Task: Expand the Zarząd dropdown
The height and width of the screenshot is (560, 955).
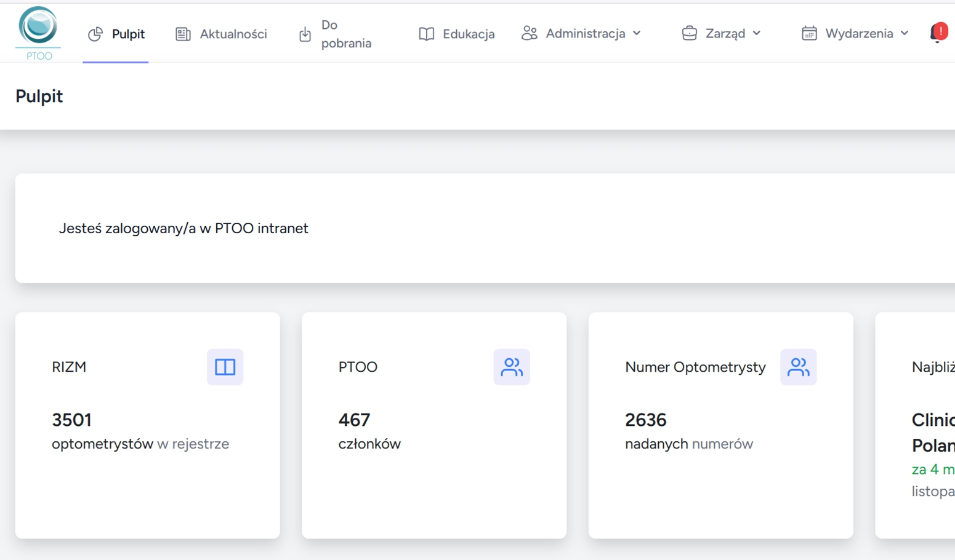Action: (x=757, y=34)
